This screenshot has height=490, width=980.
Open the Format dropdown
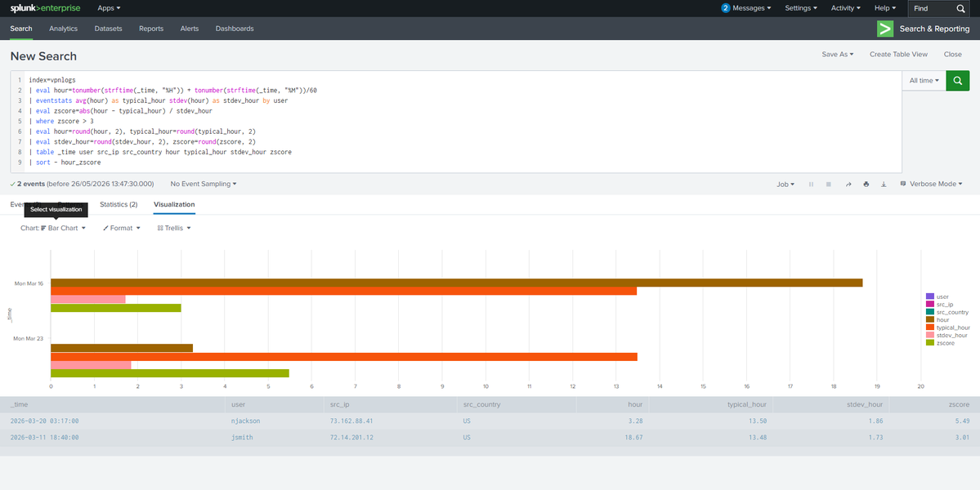pos(122,229)
